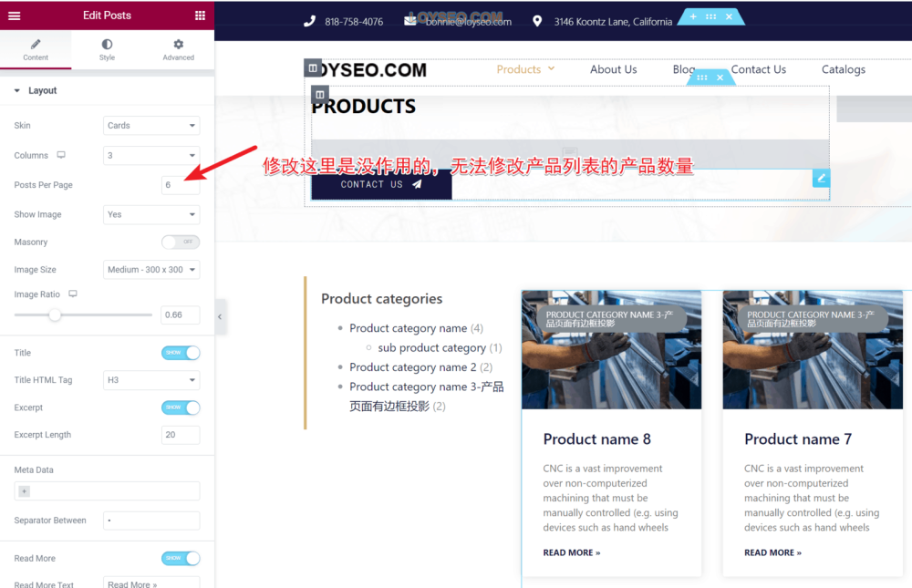This screenshot has width=912, height=588.
Task: Click the paper plane icon
Action: (x=417, y=184)
